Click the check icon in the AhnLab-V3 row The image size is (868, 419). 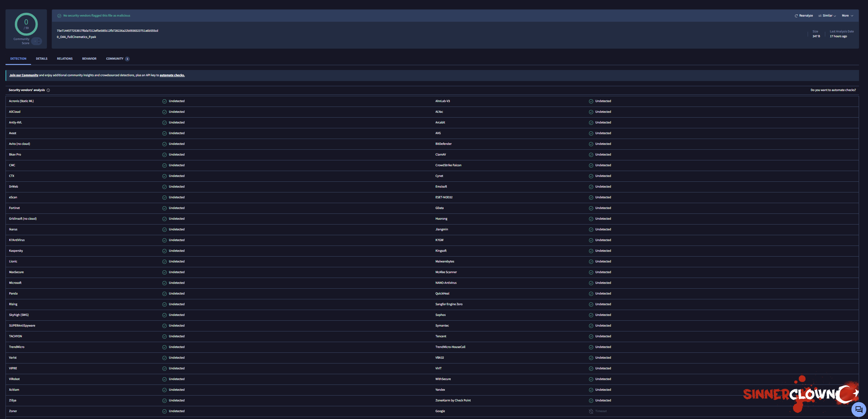point(591,101)
